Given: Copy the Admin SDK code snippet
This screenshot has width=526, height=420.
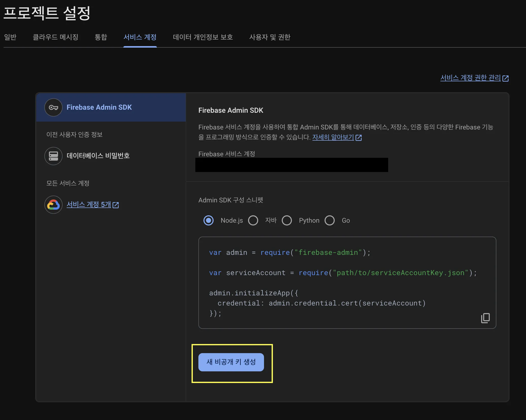Looking at the screenshot, I should click(x=485, y=318).
